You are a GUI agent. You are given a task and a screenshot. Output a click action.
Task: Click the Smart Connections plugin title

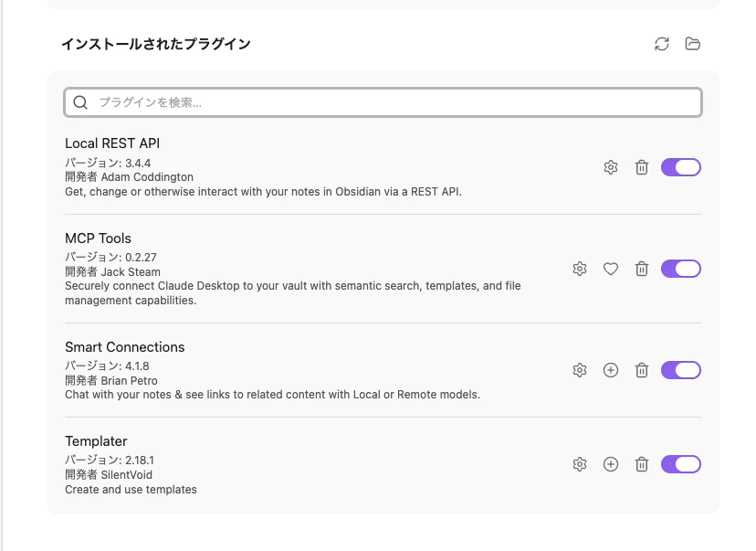pos(125,347)
